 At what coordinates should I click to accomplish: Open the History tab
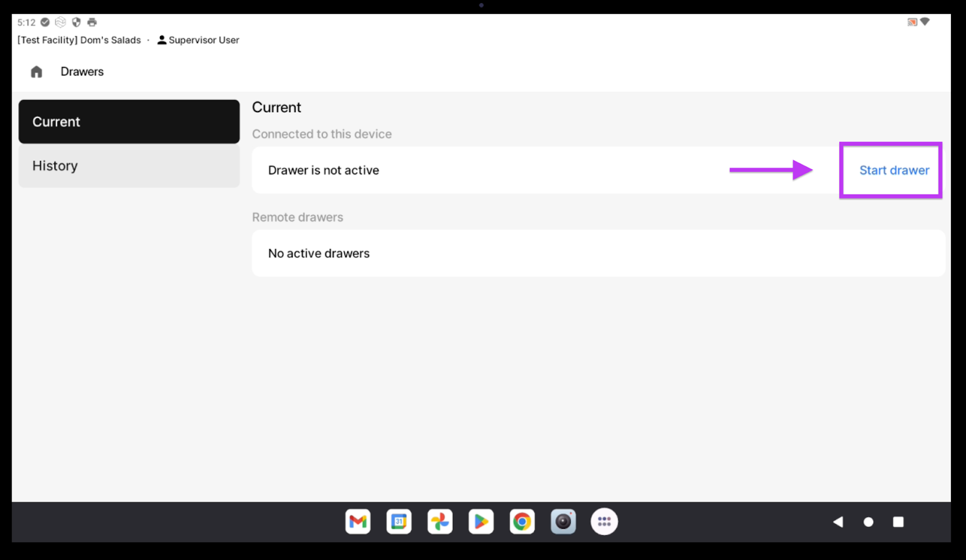129,165
